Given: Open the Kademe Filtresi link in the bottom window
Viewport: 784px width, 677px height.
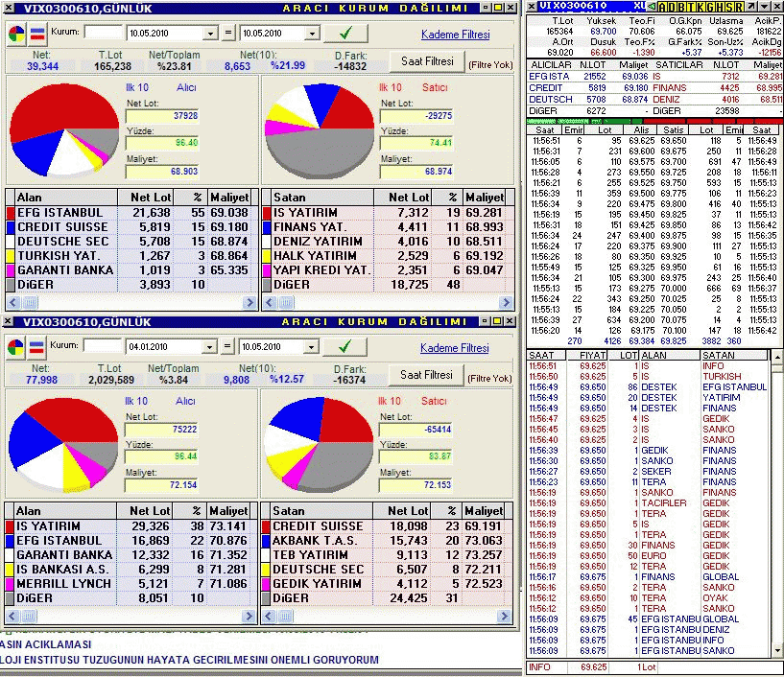Looking at the screenshot, I should [x=455, y=348].
